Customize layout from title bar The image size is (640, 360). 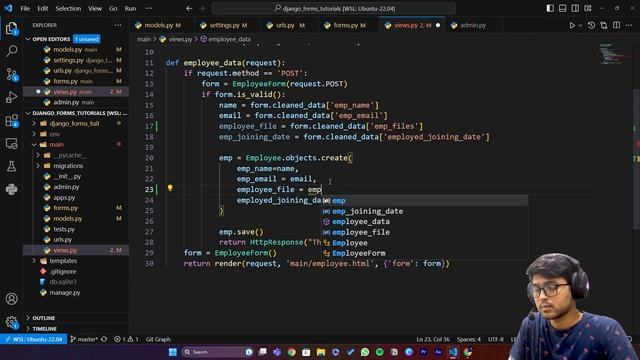point(588,8)
